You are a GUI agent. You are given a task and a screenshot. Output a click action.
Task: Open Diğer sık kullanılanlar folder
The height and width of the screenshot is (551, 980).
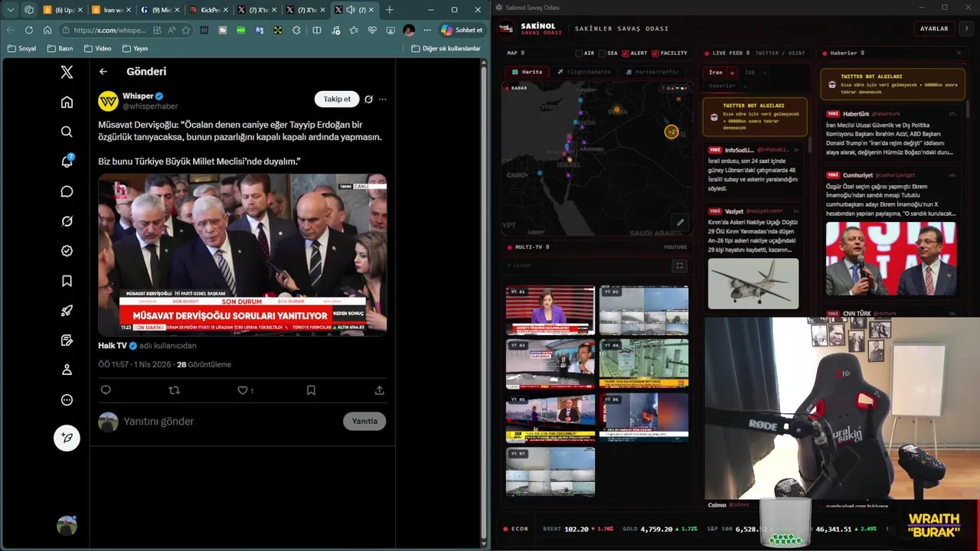tap(446, 48)
